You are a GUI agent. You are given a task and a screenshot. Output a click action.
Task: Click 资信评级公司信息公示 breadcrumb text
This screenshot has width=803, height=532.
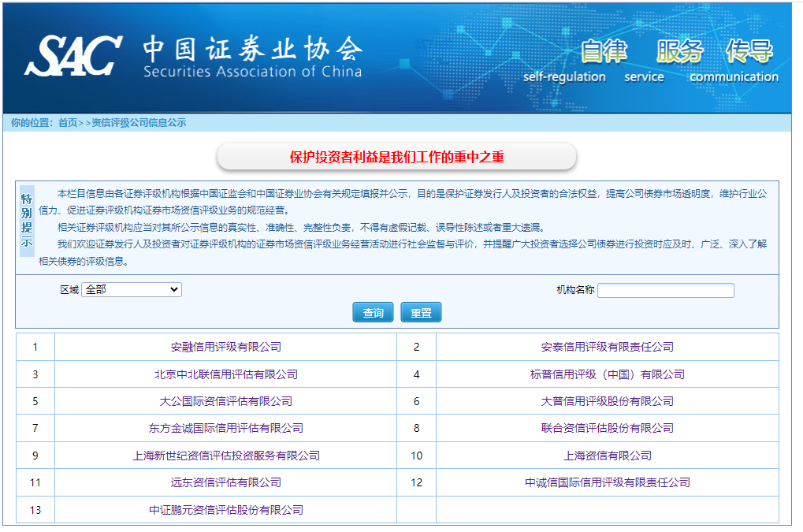138,123
